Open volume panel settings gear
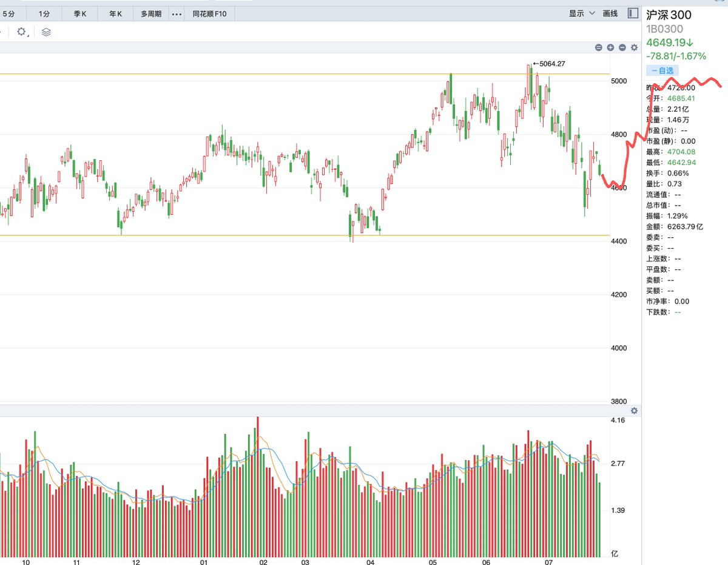This screenshot has width=728, height=565. pyautogui.click(x=635, y=411)
